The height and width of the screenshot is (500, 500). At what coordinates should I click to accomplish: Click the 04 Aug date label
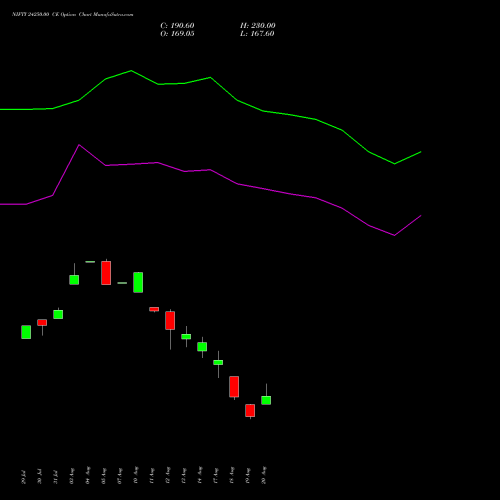tap(87, 475)
